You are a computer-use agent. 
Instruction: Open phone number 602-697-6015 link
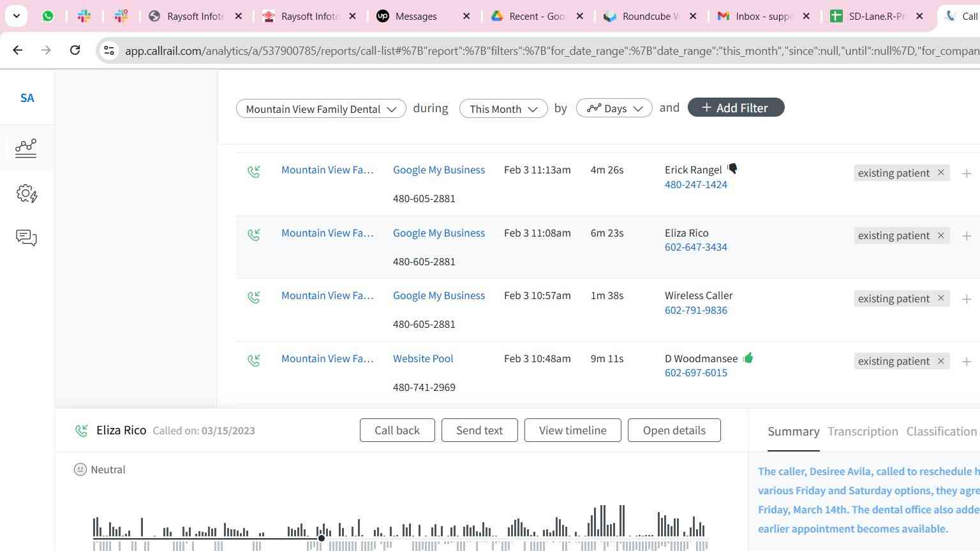coord(695,372)
